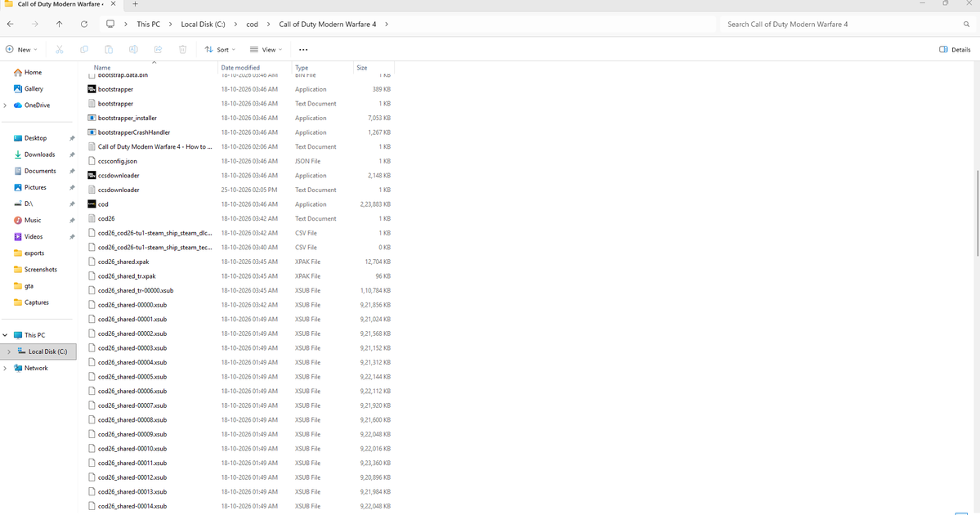Click the cod breadcrumb segment
Viewport: 980px width, 515px height.
[x=252, y=25]
